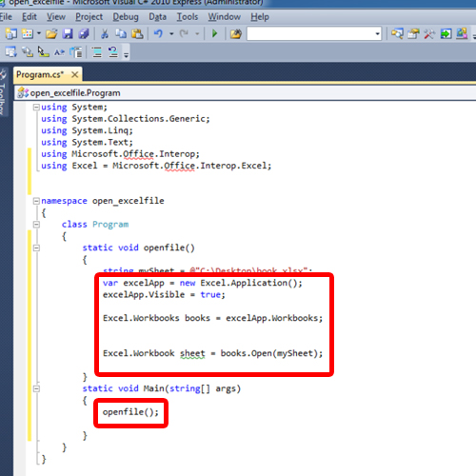Click the Toolbox wrench-and-hammer icon
Viewport: 476px width, 476px height.
coord(429,33)
